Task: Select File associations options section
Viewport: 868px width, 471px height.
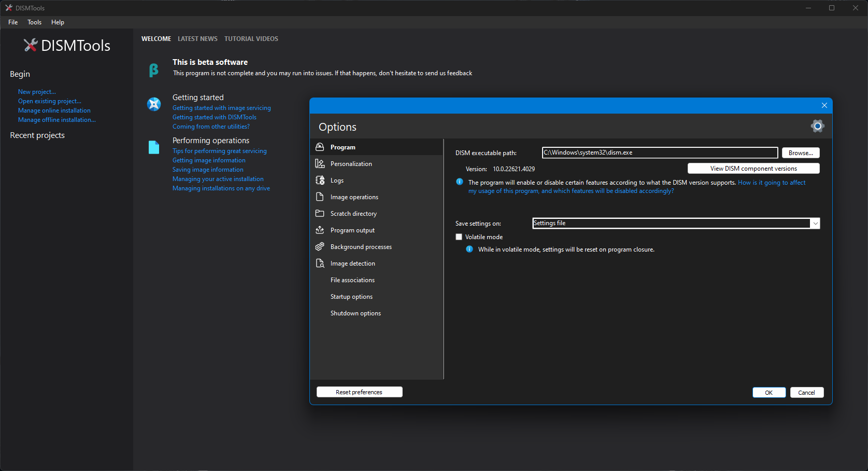Action: pyautogui.click(x=377, y=280)
